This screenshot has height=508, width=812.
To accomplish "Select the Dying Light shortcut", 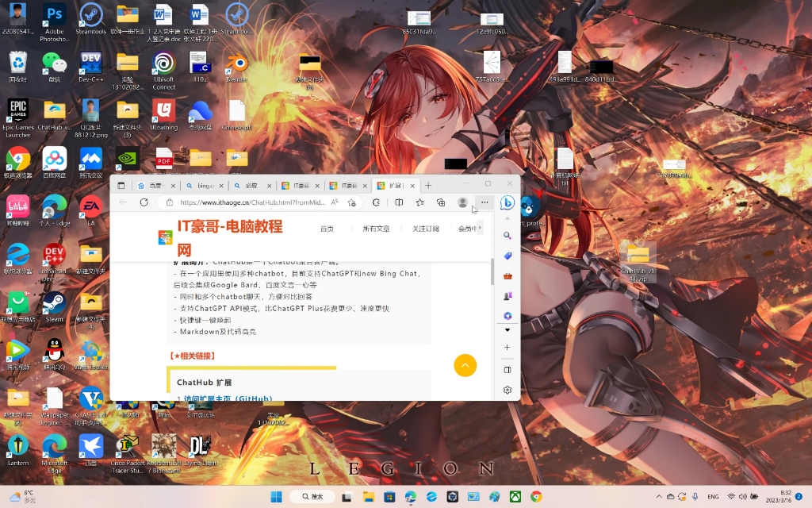I will (200, 450).
